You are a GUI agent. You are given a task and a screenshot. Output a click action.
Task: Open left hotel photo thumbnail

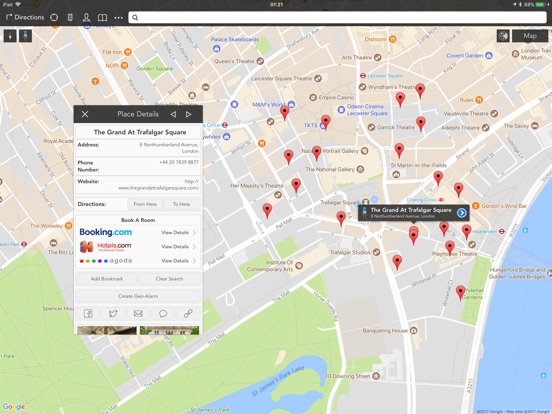click(107, 330)
